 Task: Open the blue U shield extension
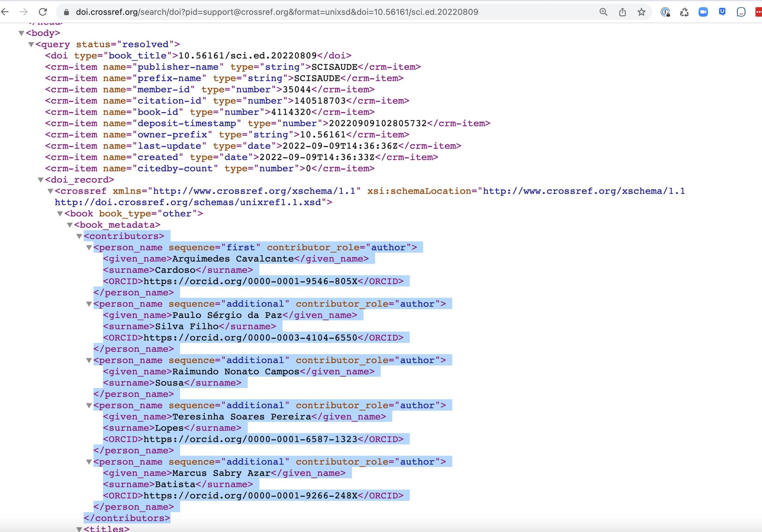pos(722,12)
